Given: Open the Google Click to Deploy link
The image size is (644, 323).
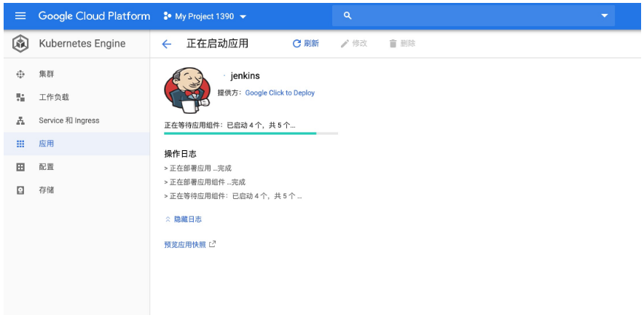Looking at the screenshot, I should click(x=280, y=93).
